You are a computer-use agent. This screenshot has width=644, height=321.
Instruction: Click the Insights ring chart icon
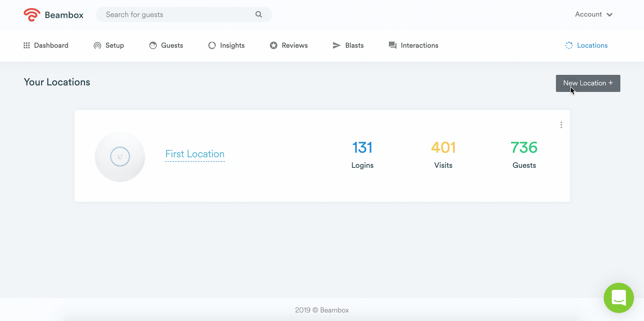coord(212,45)
